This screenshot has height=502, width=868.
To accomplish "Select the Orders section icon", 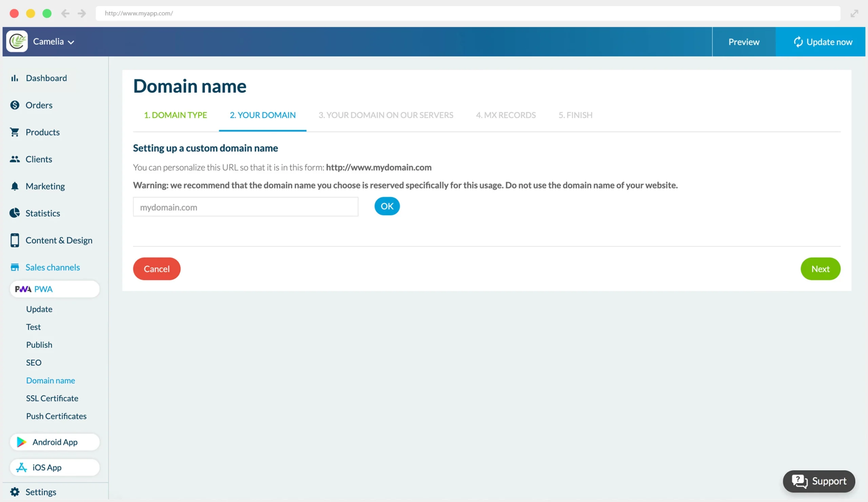I will (15, 105).
